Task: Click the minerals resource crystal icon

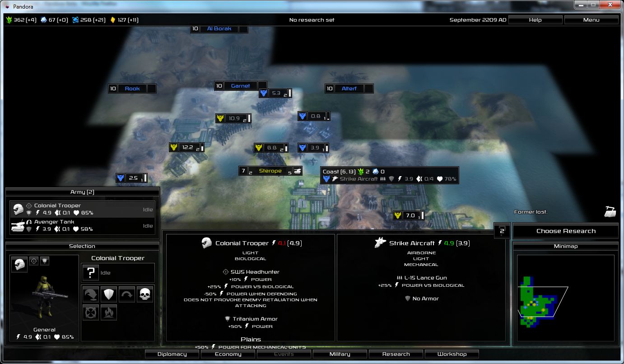Action: [x=44, y=20]
